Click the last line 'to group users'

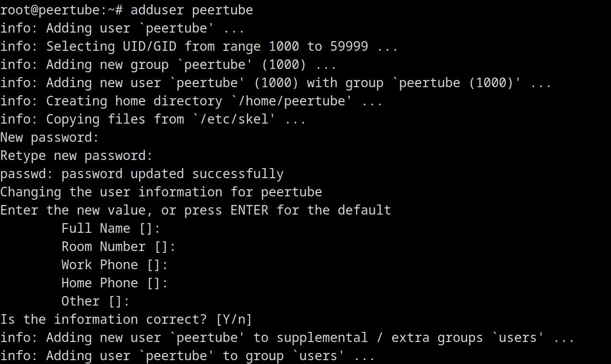[x=188, y=356]
